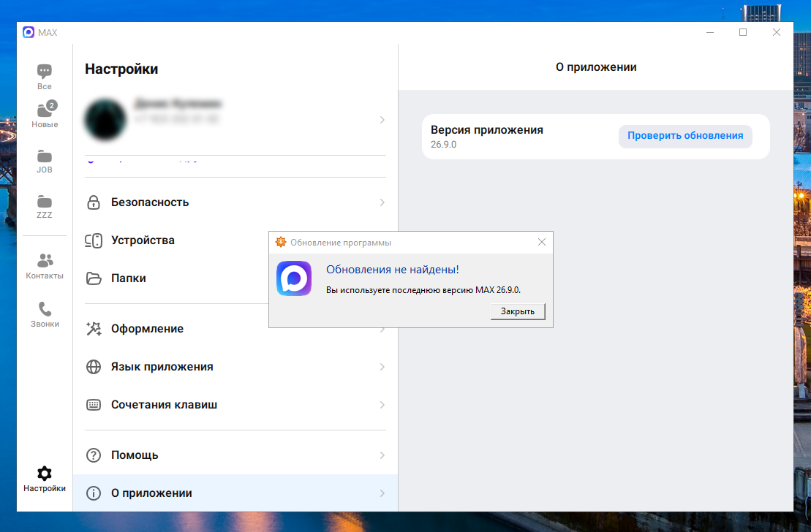Image resolution: width=811 pixels, height=532 pixels.
Task: Click the info icon beside О приложении
Action: click(94, 493)
